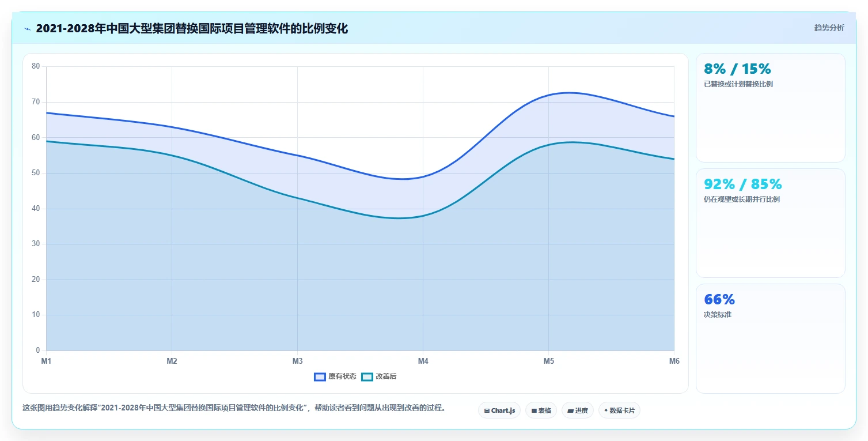The image size is (868, 441).
Task: Click the M6 x-axis label
Action: click(x=674, y=361)
